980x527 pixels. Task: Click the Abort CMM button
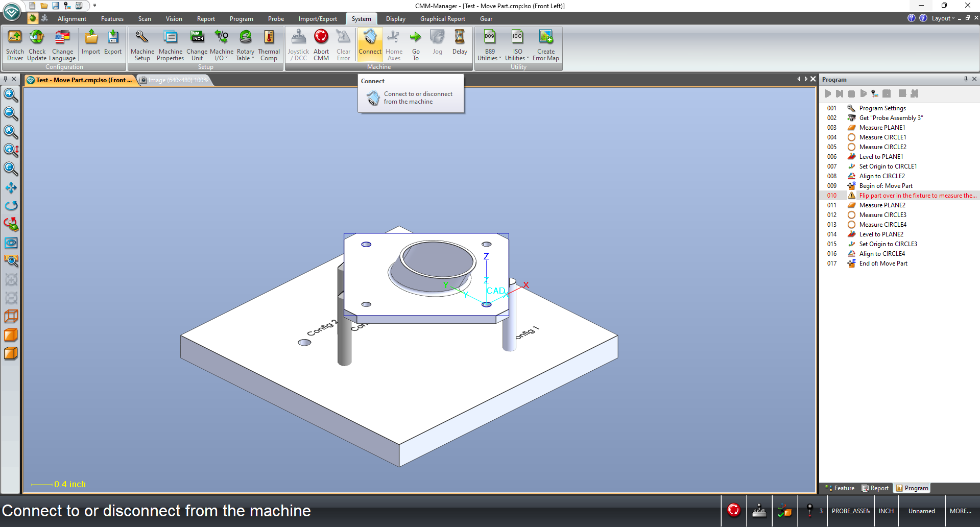pyautogui.click(x=321, y=45)
